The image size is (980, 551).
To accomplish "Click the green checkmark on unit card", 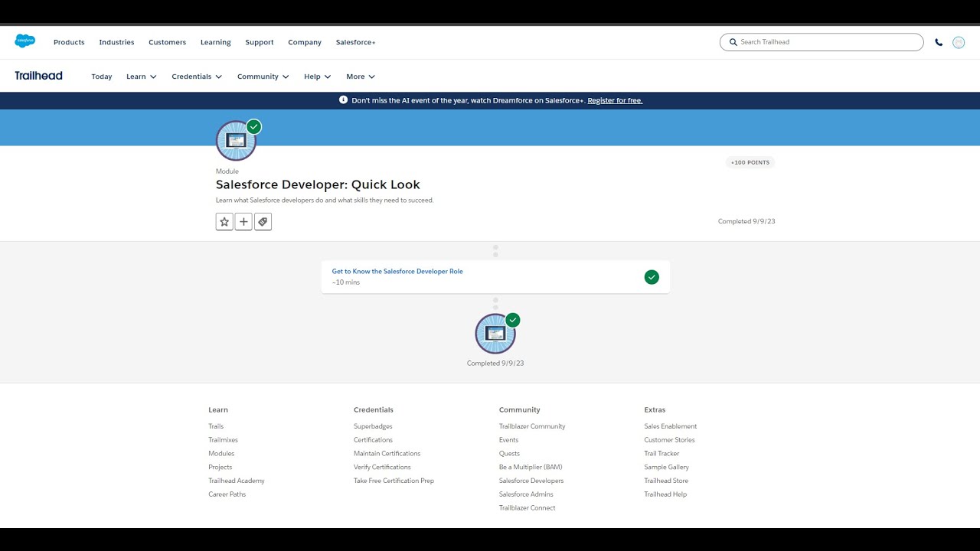I will pos(652,277).
